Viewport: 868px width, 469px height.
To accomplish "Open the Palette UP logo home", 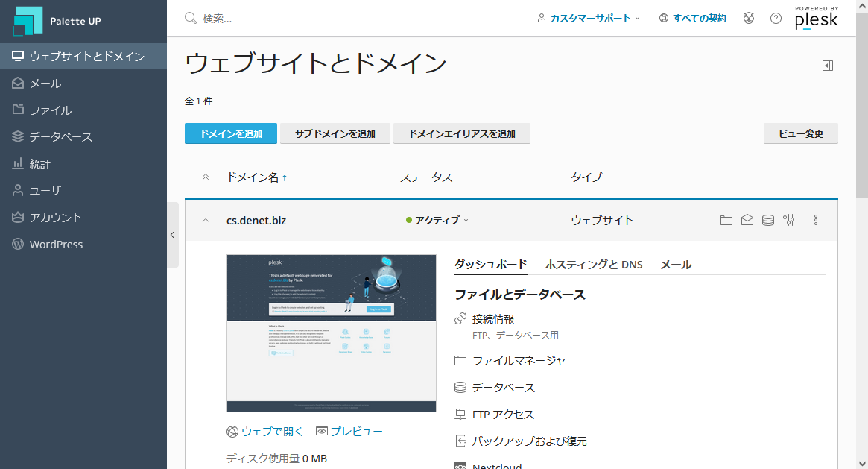I will tap(57, 21).
